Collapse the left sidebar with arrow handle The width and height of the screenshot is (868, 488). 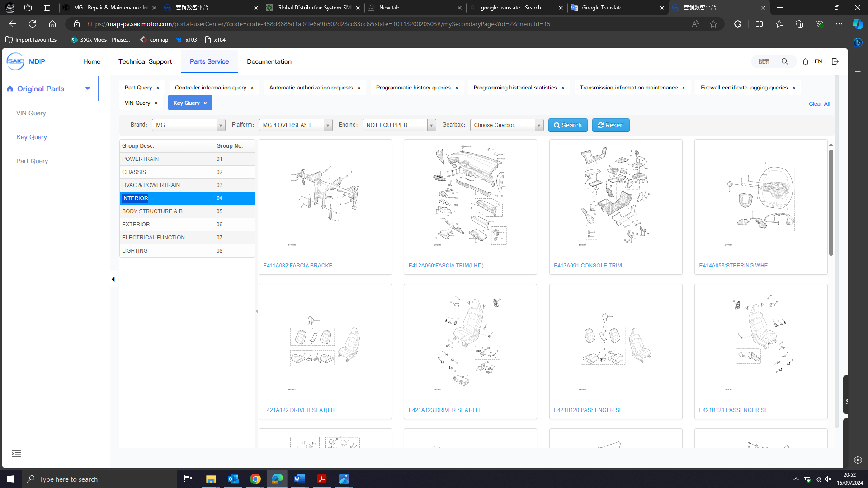[113, 279]
